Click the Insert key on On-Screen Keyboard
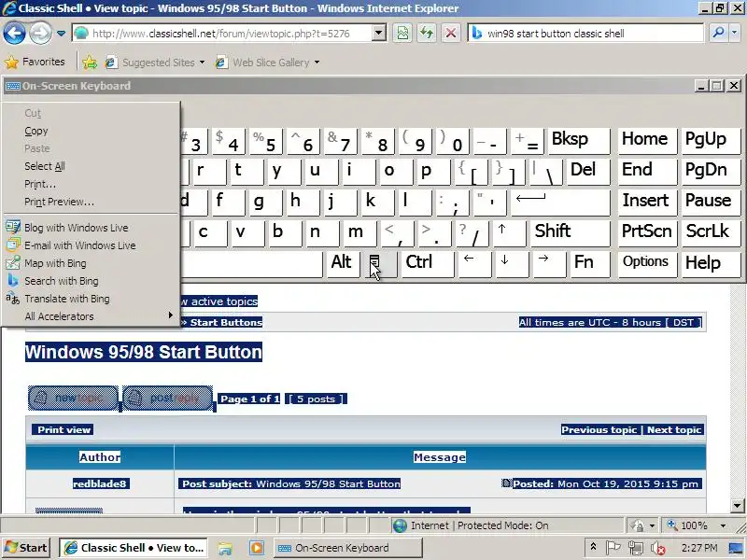This screenshot has height=560, width=747. pyautogui.click(x=647, y=203)
